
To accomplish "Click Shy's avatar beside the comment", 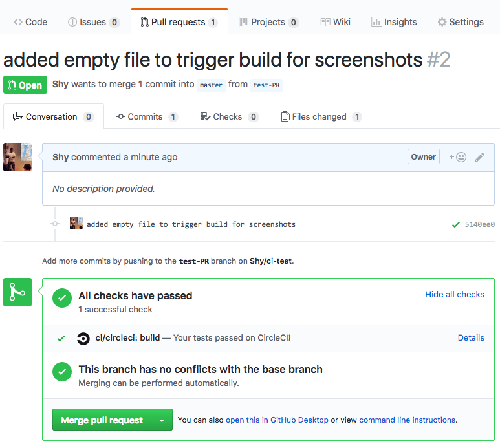I will coord(17,157).
